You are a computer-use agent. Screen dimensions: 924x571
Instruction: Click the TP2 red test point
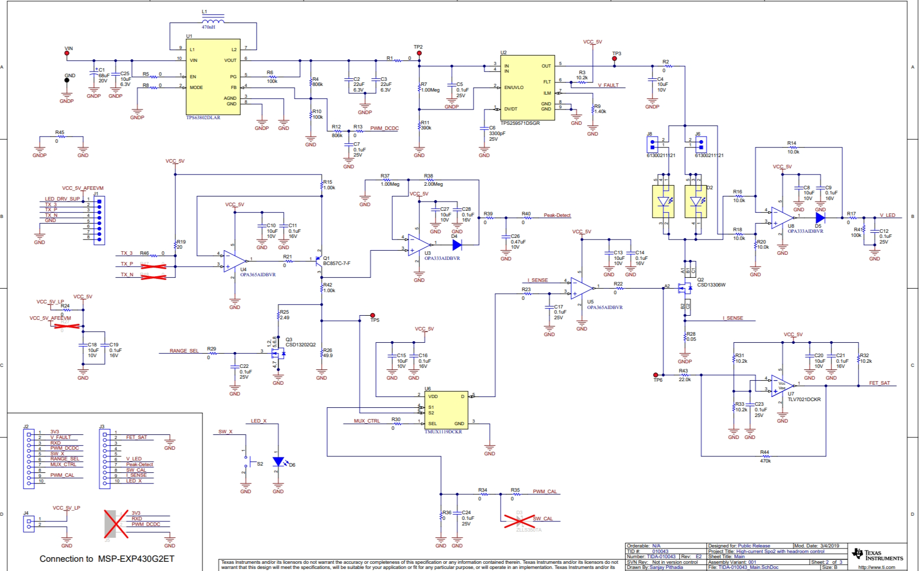click(419, 53)
